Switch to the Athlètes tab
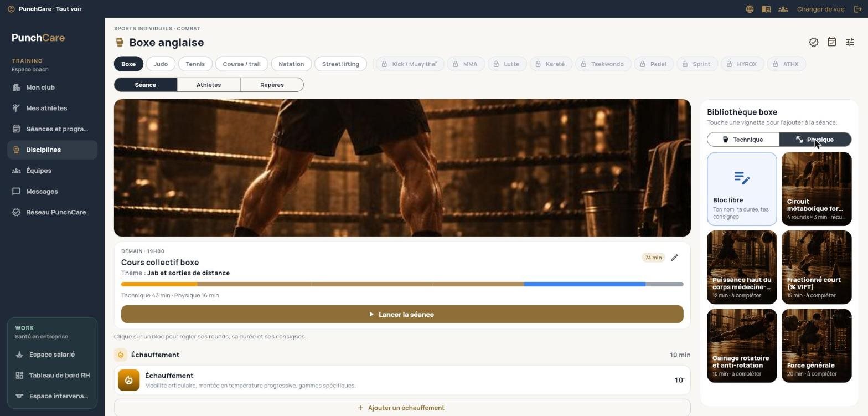 209,85
